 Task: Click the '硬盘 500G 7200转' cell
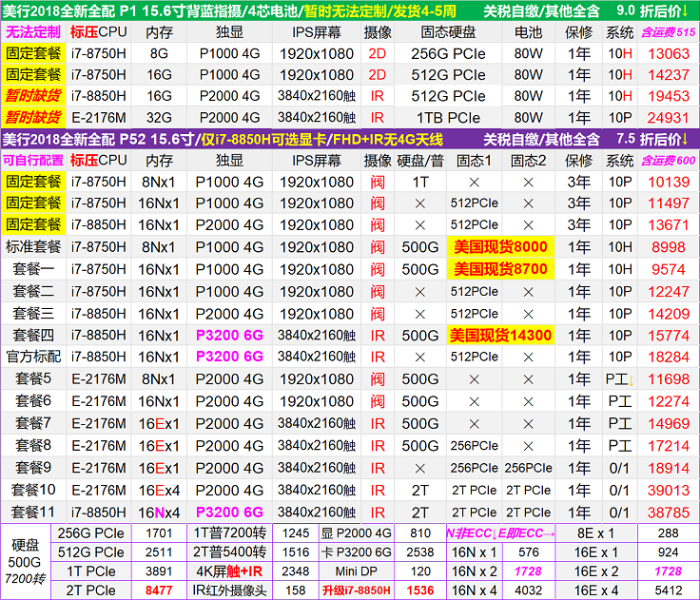[x=25, y=562]
